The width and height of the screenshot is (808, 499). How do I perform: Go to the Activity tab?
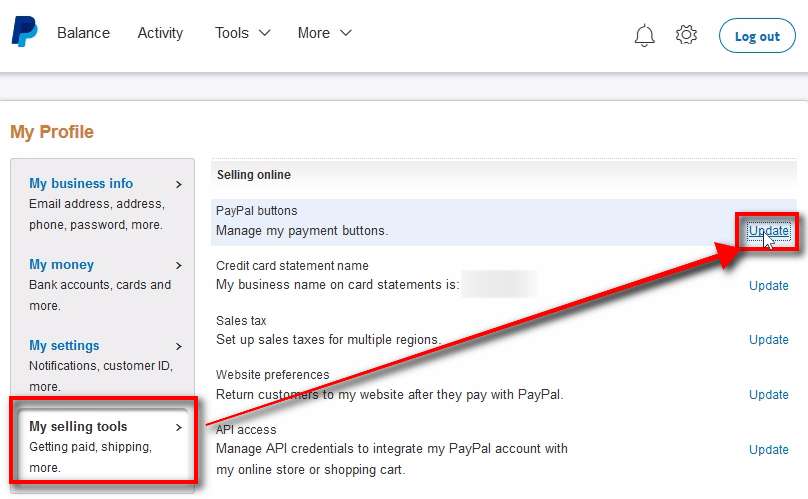click(x=160, y=33)
